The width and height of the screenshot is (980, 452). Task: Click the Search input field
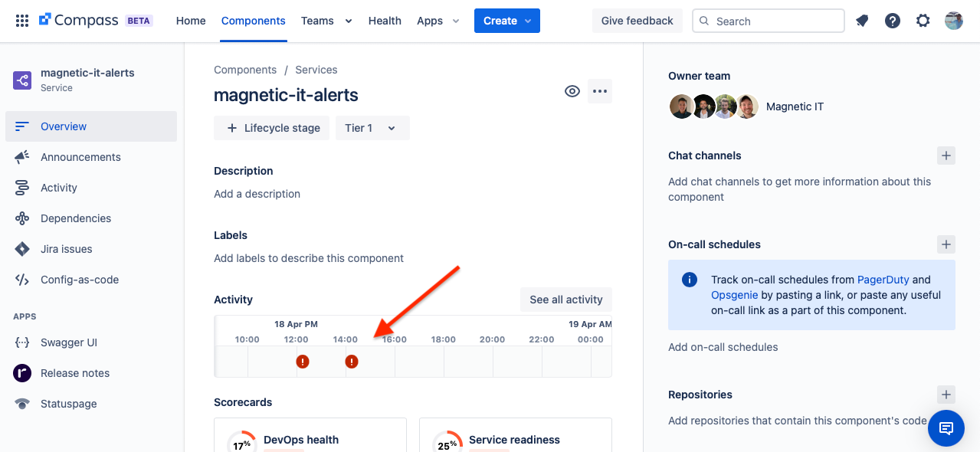coord(769,21)
